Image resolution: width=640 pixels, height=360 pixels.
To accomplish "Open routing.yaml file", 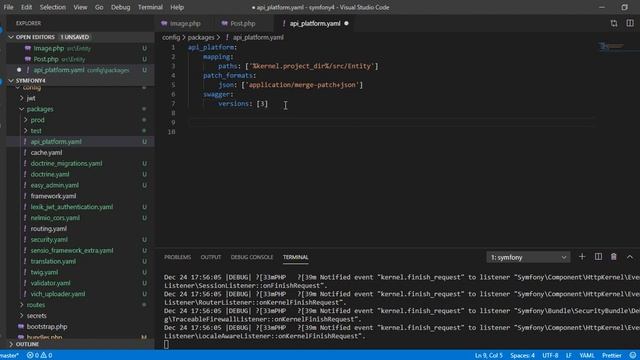I will tap(49, 229).
